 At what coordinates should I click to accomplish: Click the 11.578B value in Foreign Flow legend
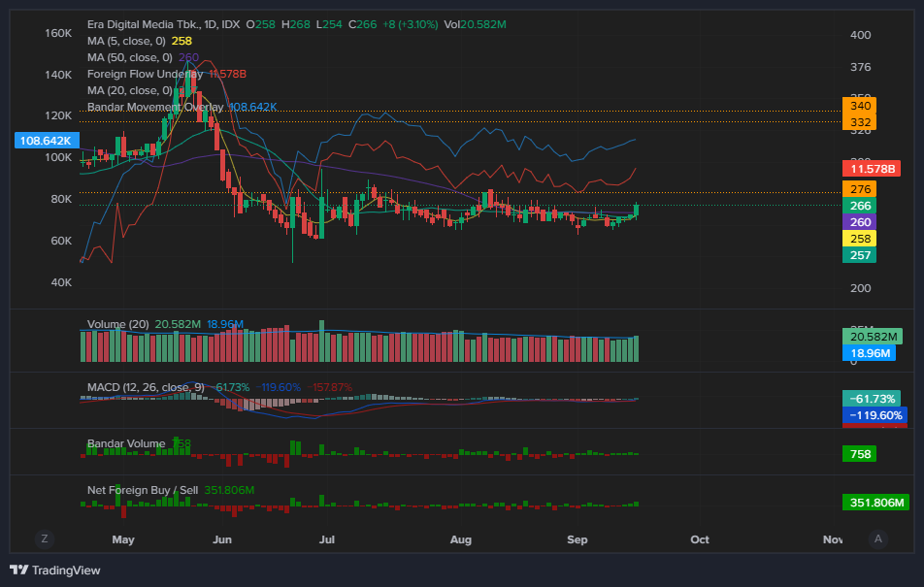point(227,74)
